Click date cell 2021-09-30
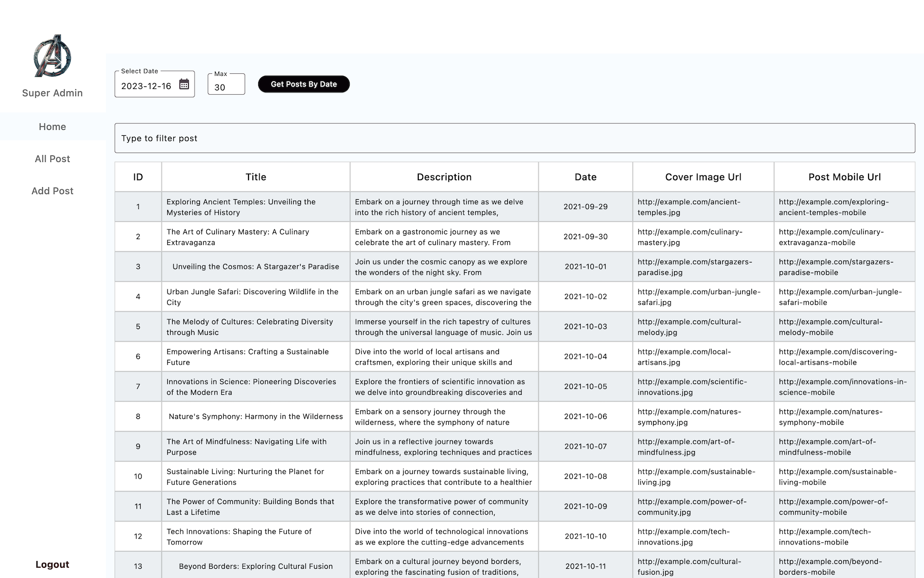924x578 pixels. point(586,237)
